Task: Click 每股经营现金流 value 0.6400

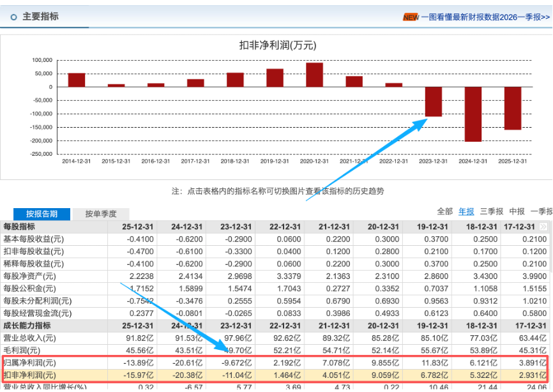Action: (x=485, y=313)
